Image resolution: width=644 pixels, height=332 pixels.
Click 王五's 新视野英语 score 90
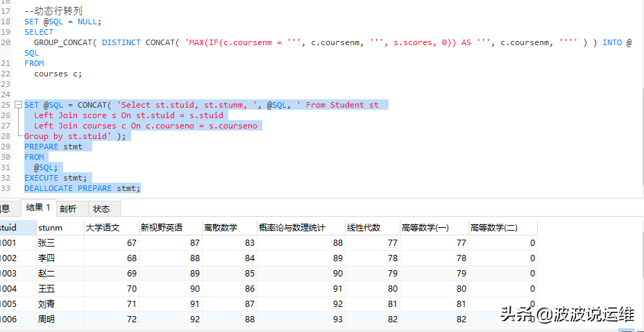[x=171, y=289]
